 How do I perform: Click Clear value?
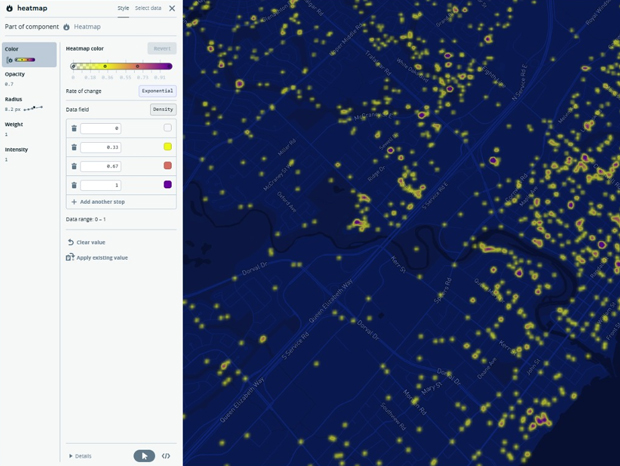point(86,242)
